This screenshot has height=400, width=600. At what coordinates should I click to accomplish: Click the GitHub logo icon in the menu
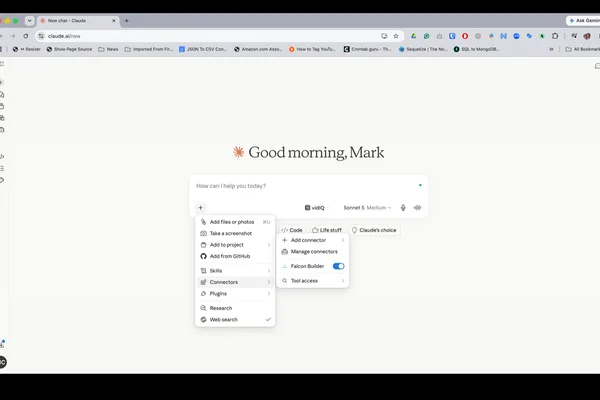click(204, 256)
